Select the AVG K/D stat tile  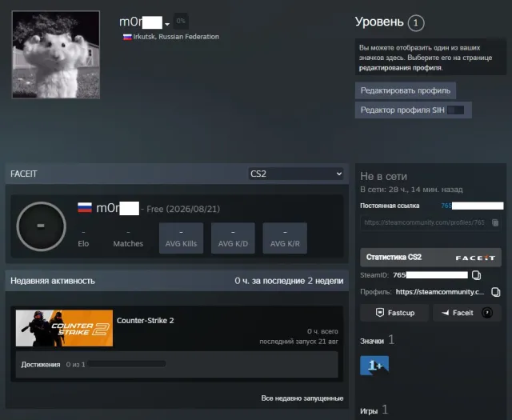coord(233,238)
